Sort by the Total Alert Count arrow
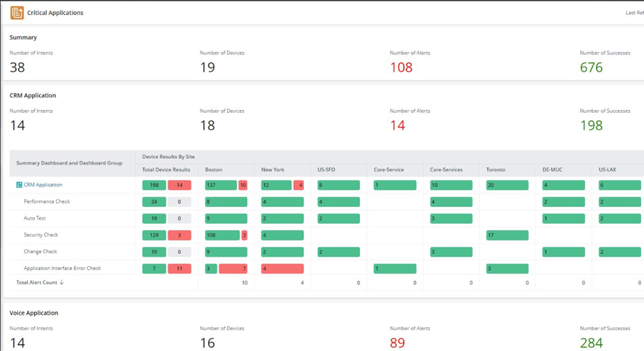 click(62, 283)
